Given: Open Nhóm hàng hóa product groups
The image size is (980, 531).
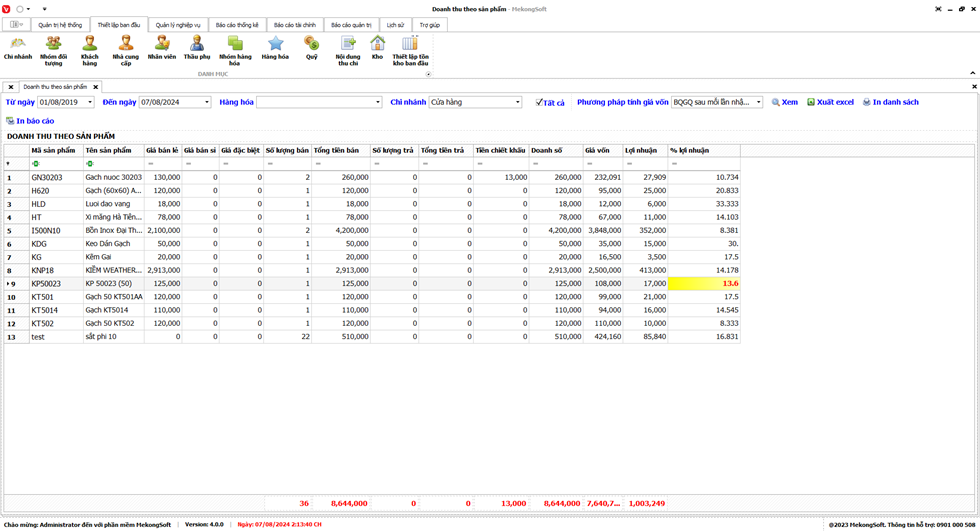Looking at the screenshot, I should 235,48.
